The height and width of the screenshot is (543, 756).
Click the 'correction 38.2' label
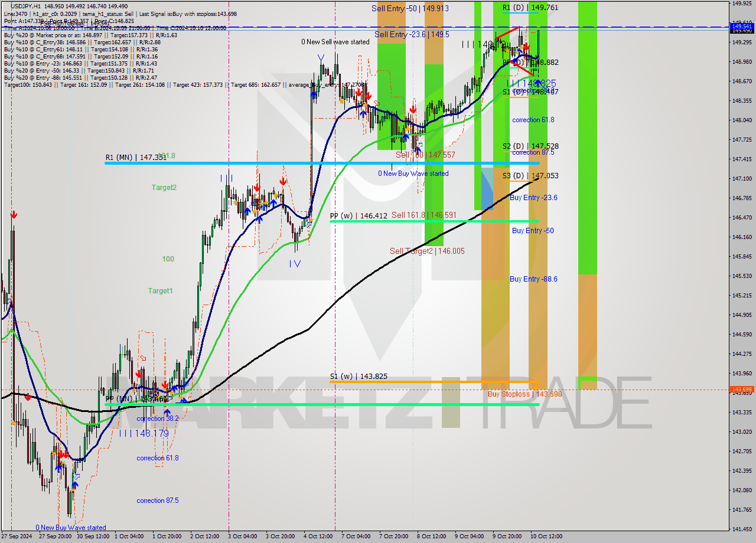point(158,418)
